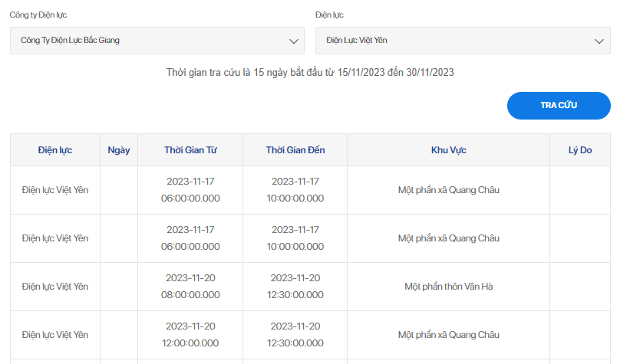
Task: Open the Công ty Điện lực dropdown
Action: tap(157, 41)
